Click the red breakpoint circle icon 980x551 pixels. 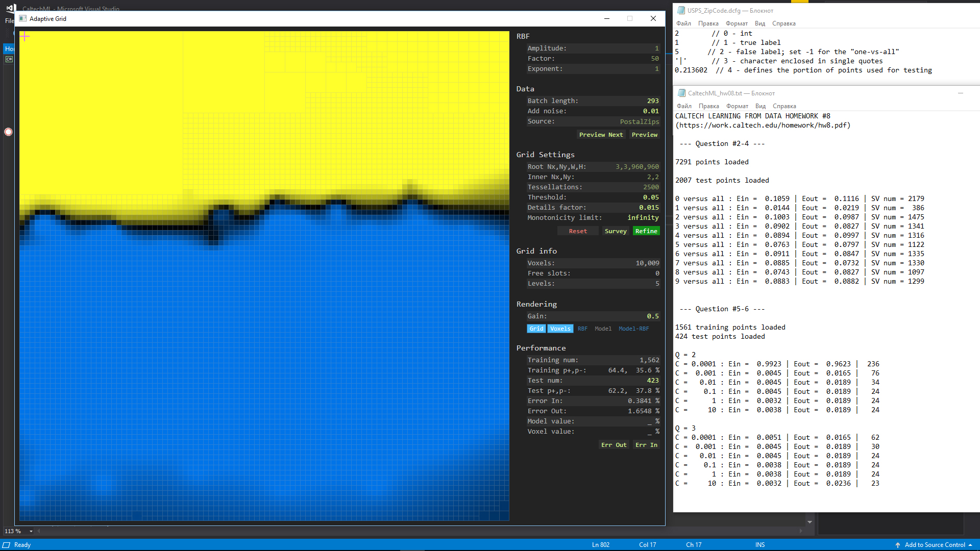(x=8, y=132)
